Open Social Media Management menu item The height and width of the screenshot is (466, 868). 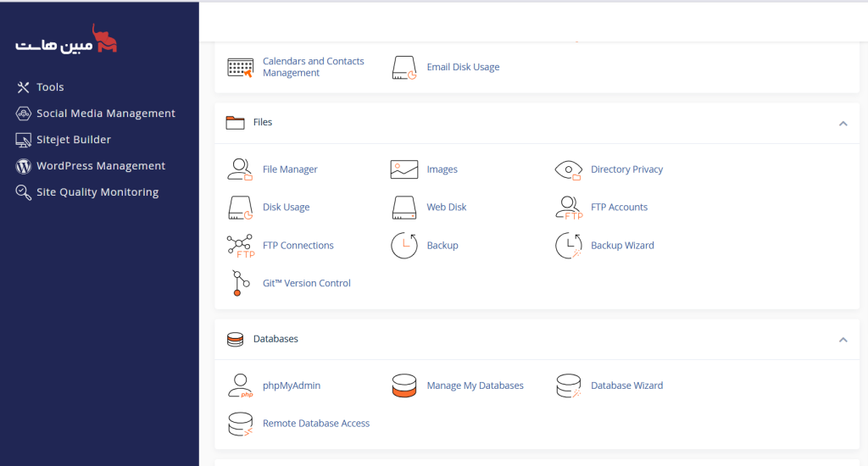point(106,114)
